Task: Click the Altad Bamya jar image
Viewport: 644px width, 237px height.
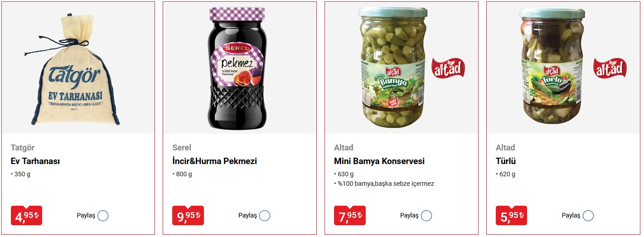Action: click(392, 68)
